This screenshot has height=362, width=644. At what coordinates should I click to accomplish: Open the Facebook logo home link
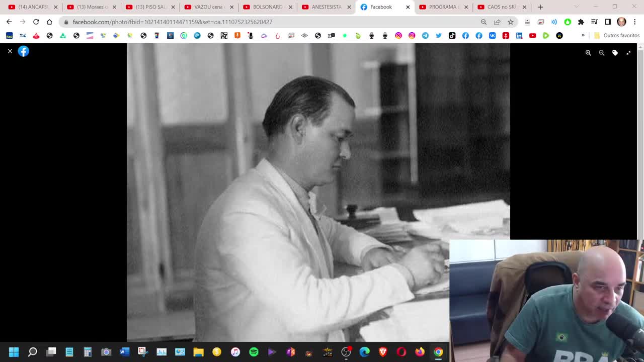[x=24, y=51]
